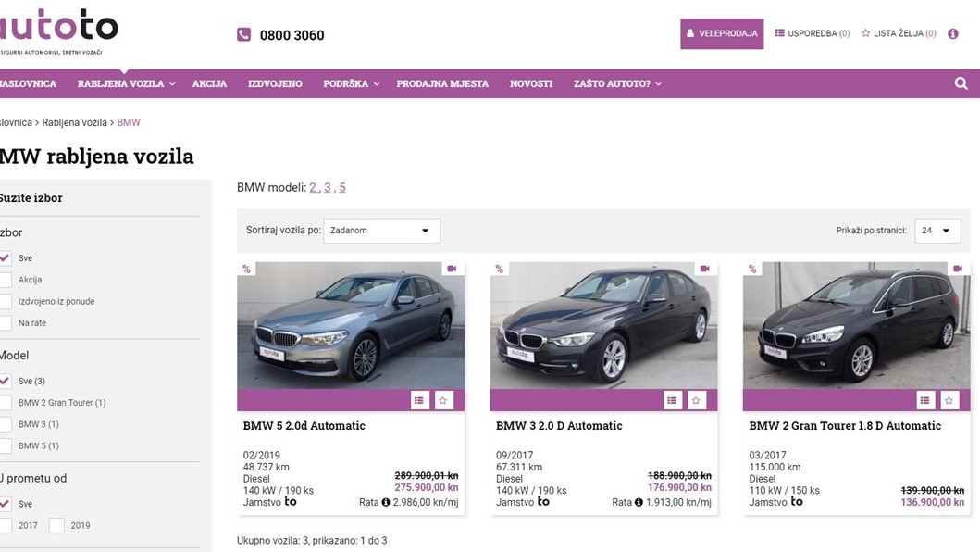Open the Novosti nav item
980x552 pixels.
click(531, 83)
